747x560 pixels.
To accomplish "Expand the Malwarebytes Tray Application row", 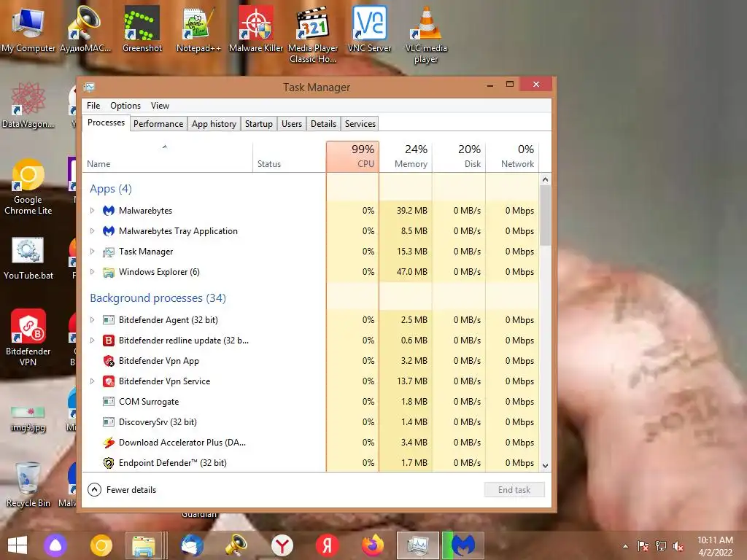I will (93, 231).
